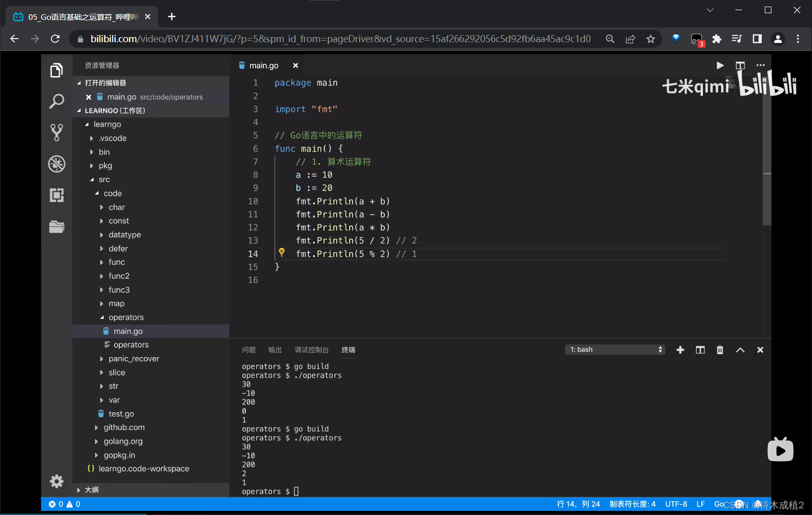
Task: Toggle browser side panel
Action: (757, 39)
